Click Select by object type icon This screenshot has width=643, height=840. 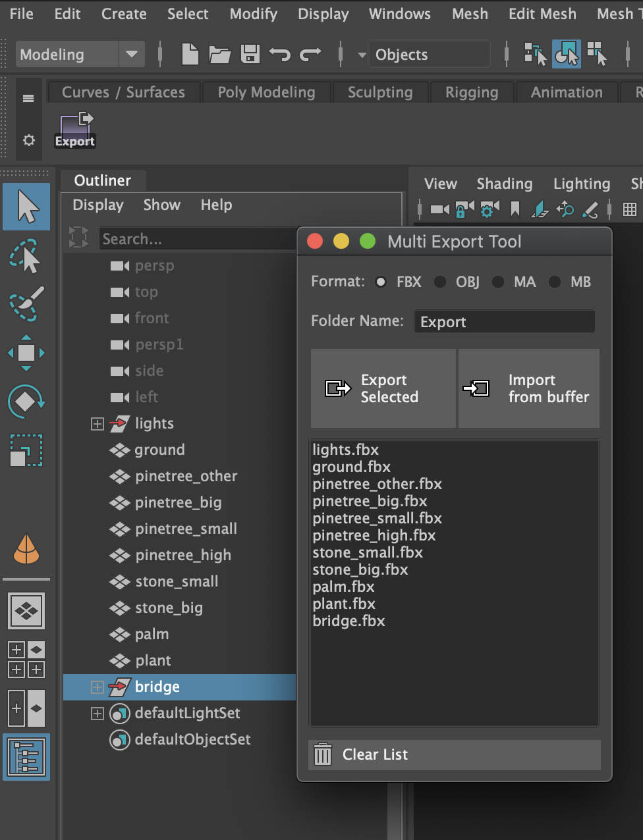tap(567, 54)
